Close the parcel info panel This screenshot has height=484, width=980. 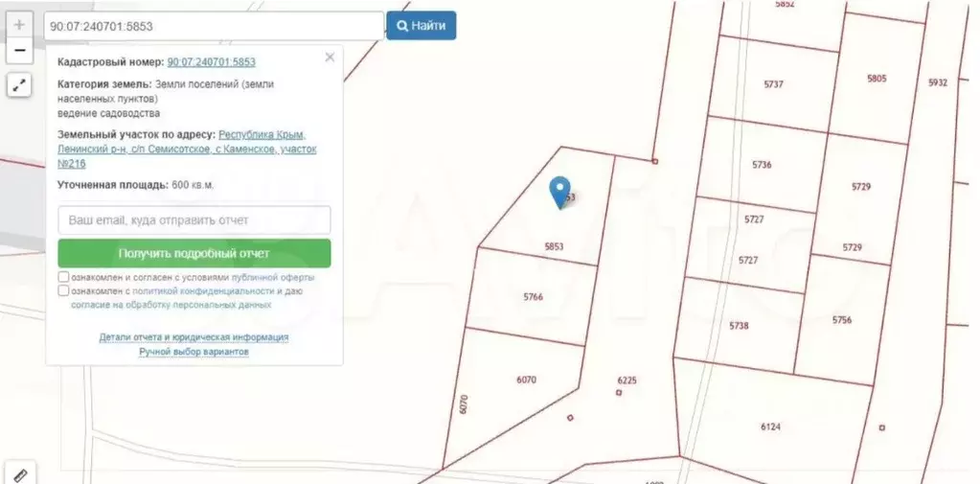[330, 58]
